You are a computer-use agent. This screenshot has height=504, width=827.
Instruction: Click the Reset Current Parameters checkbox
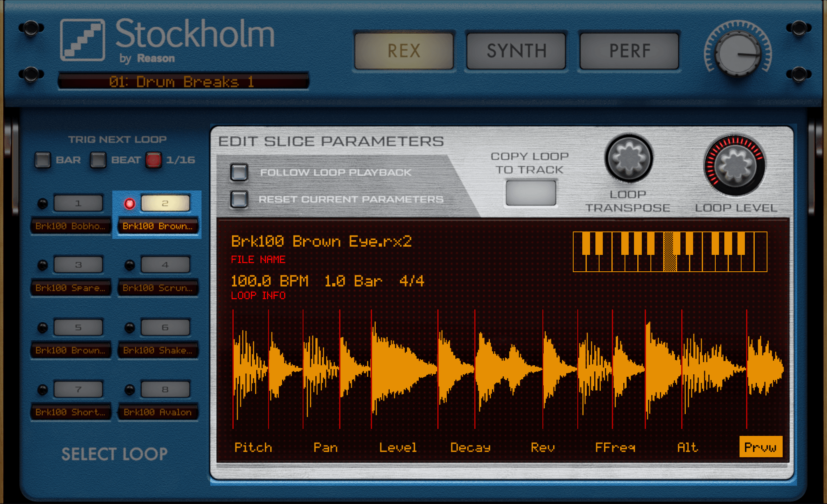coord(239,199)
